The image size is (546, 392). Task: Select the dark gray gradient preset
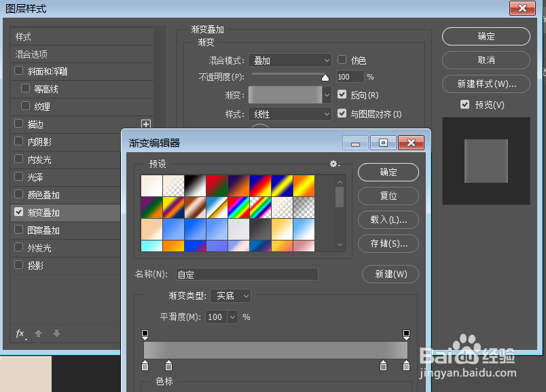coord(260,229)
